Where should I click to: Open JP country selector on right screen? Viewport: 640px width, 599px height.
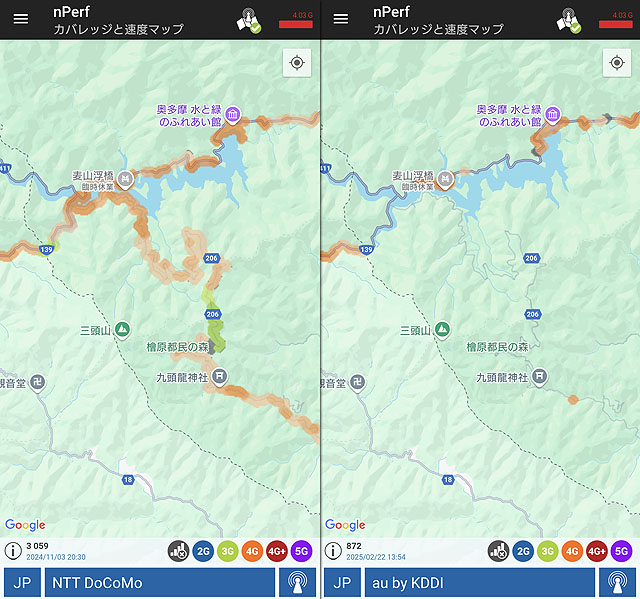tap(342, 582)
